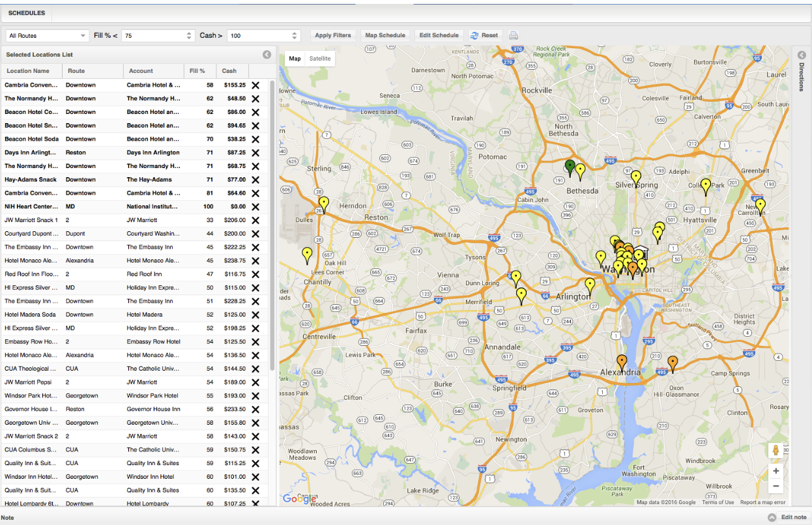
Task: Click the Cash value input field
Action: click(x=258, y=36)
